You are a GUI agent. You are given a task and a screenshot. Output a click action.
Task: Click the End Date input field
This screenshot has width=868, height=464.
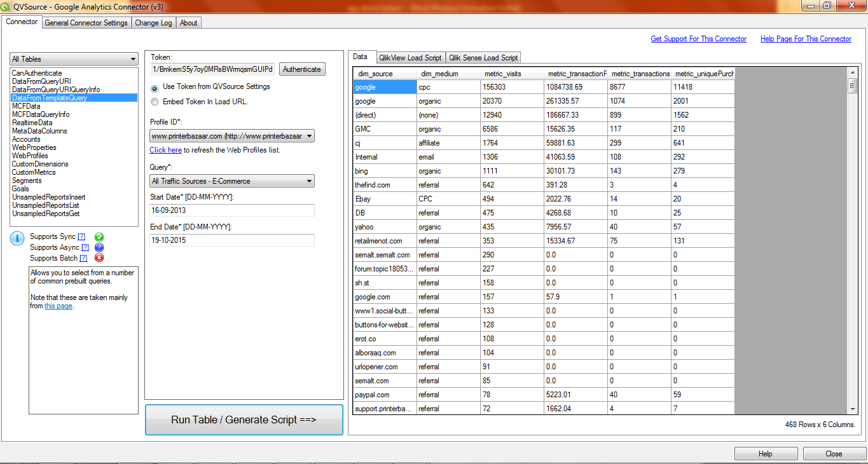coord(232,240)
